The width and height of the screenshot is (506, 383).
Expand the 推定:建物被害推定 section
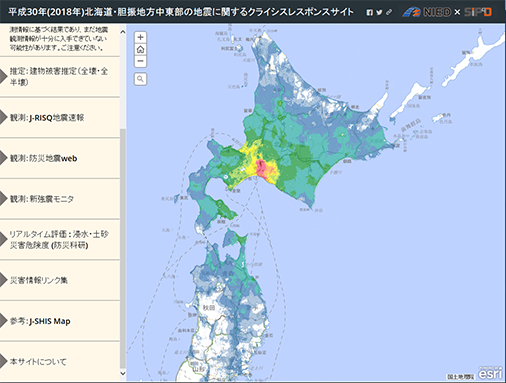[x=60, y=77]
